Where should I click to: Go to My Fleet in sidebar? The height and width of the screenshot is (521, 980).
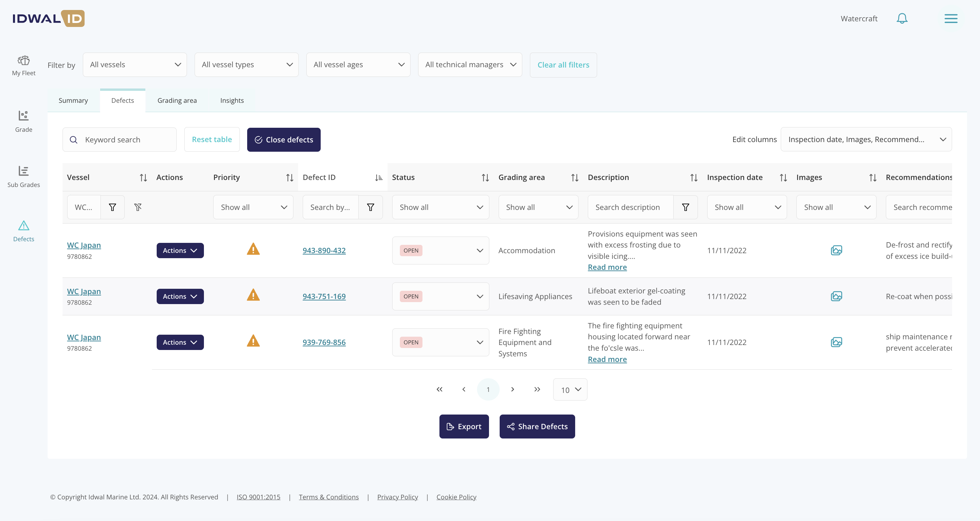[24, 65]
